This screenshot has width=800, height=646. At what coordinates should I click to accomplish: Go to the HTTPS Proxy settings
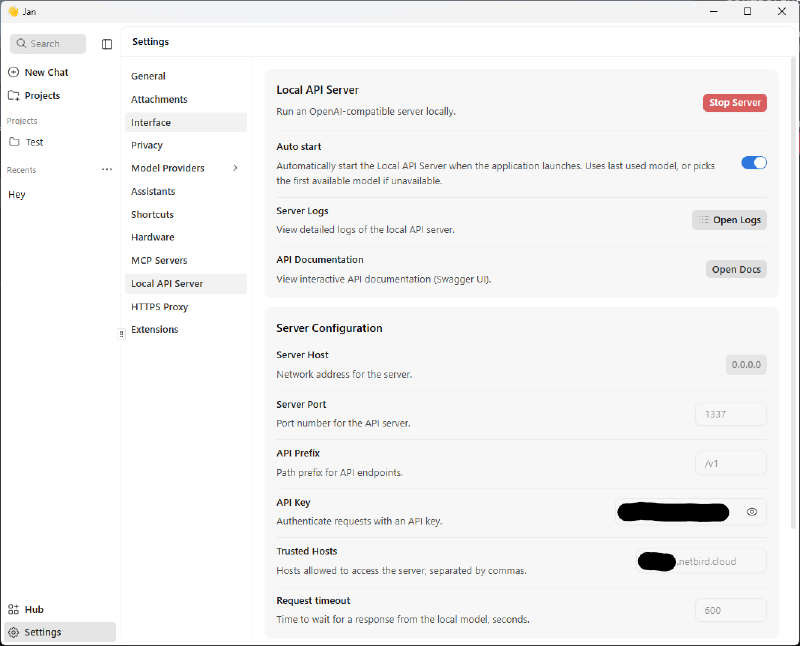click(159, 307)
